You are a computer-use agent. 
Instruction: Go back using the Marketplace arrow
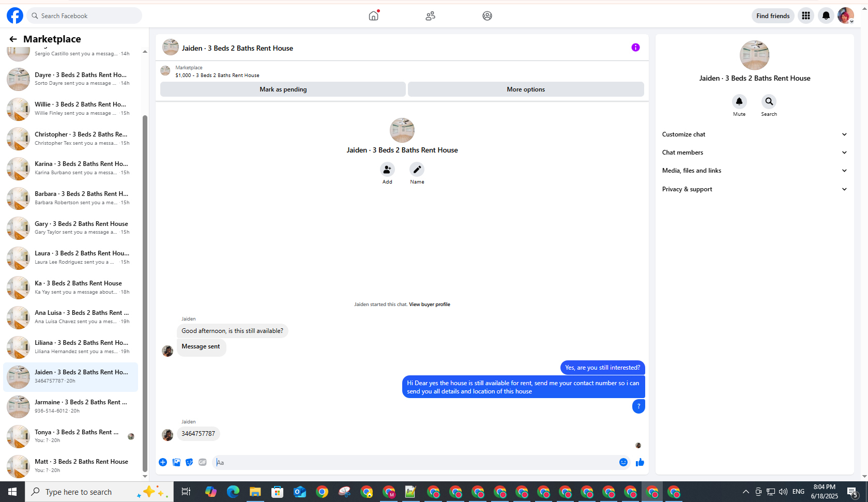point(13,39)
